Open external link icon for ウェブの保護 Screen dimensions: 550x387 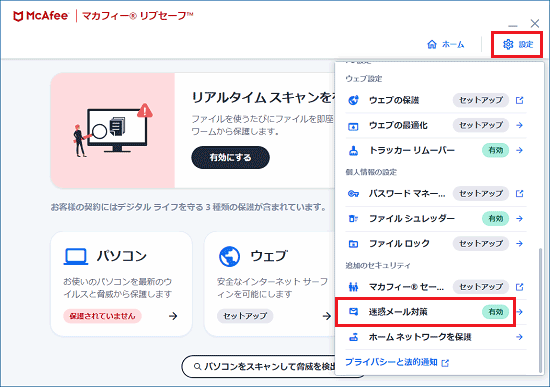click(519, 100)
